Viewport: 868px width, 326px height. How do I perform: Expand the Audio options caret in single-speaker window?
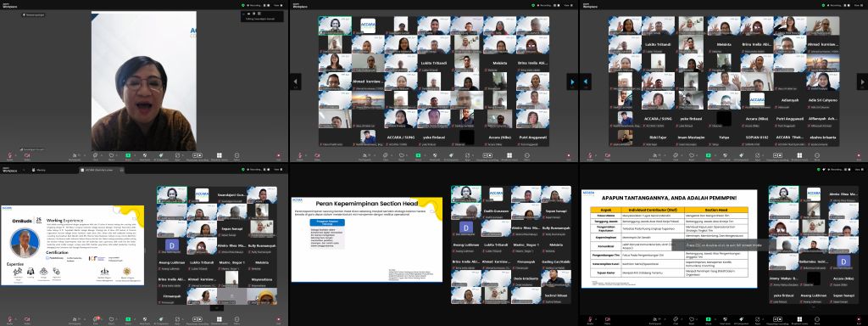(x=16, y=155)
